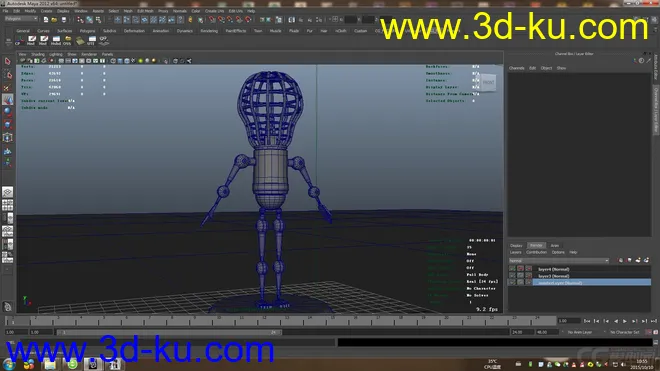Viewport: 660px width, 371px height.
Task: Open the Normal blend mode dropdown
Action: coord(559,261)
